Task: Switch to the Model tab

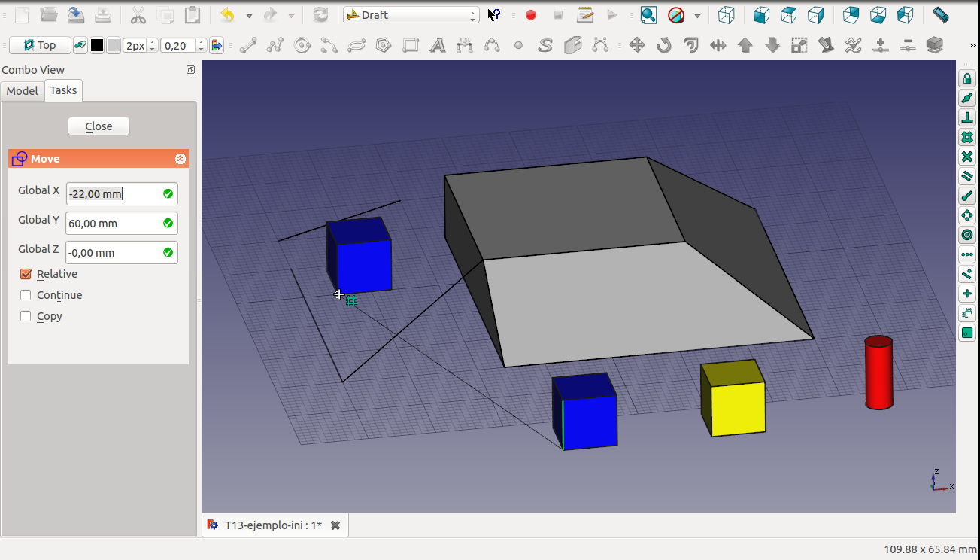Action: coord(22,90)
